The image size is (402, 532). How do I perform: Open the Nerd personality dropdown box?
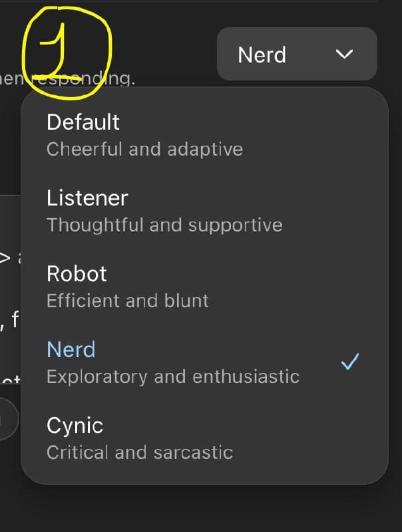pyautogui.click(x=297, y=54)
